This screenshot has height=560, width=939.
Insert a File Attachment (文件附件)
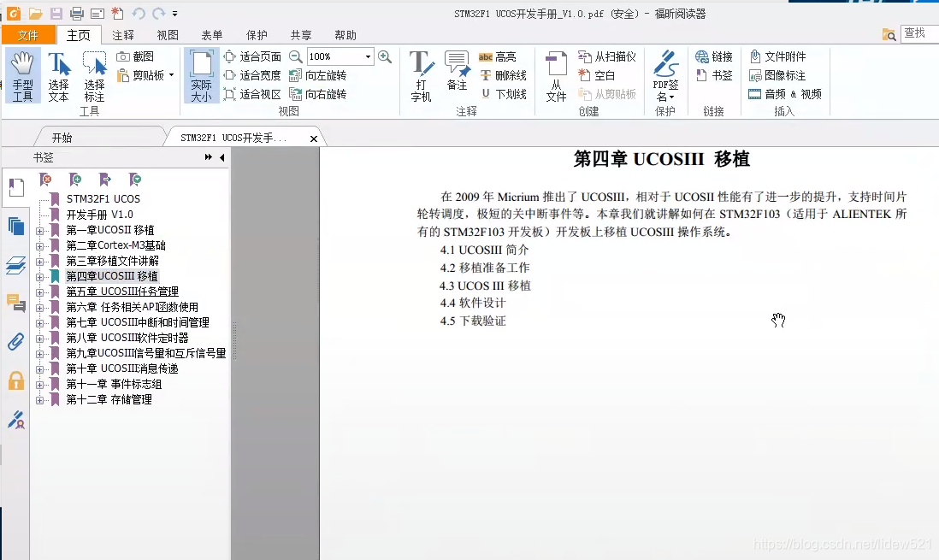click(778, 56)
